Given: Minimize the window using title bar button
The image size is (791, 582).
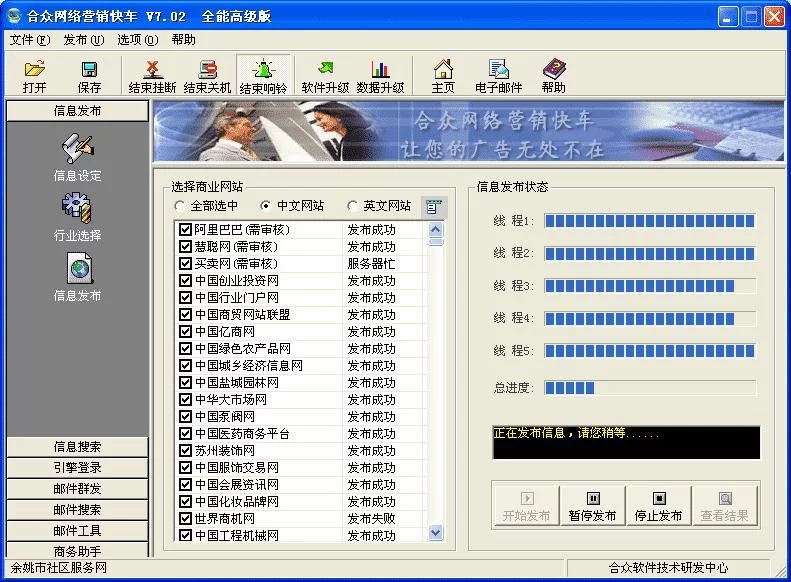Looking at the screenshot, I should pos(727,17).
